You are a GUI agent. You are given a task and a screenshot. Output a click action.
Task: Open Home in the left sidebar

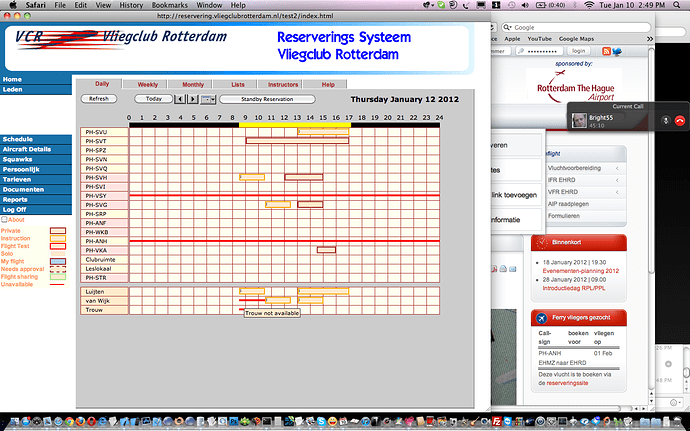36,79
